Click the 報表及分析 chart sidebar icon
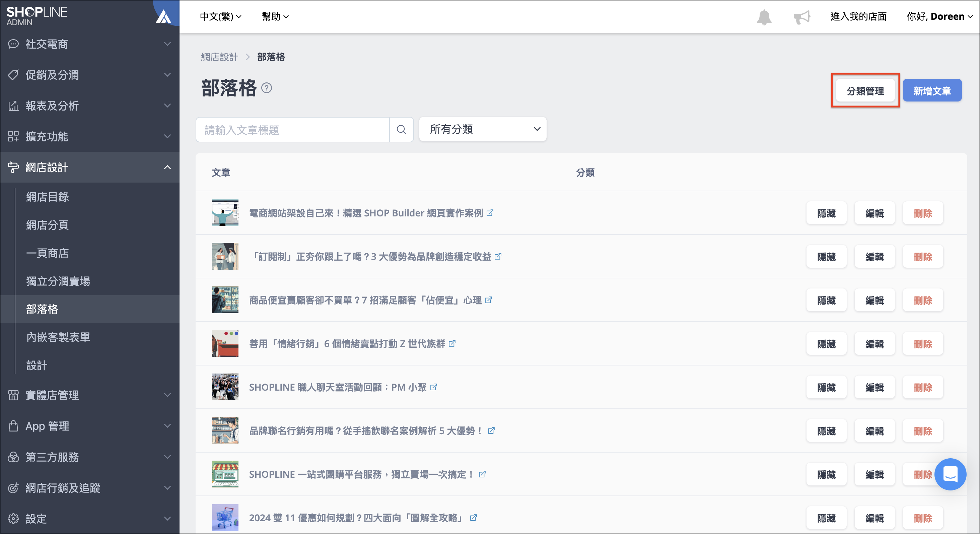Screen dimensions: 980x534 coord(13,106)
